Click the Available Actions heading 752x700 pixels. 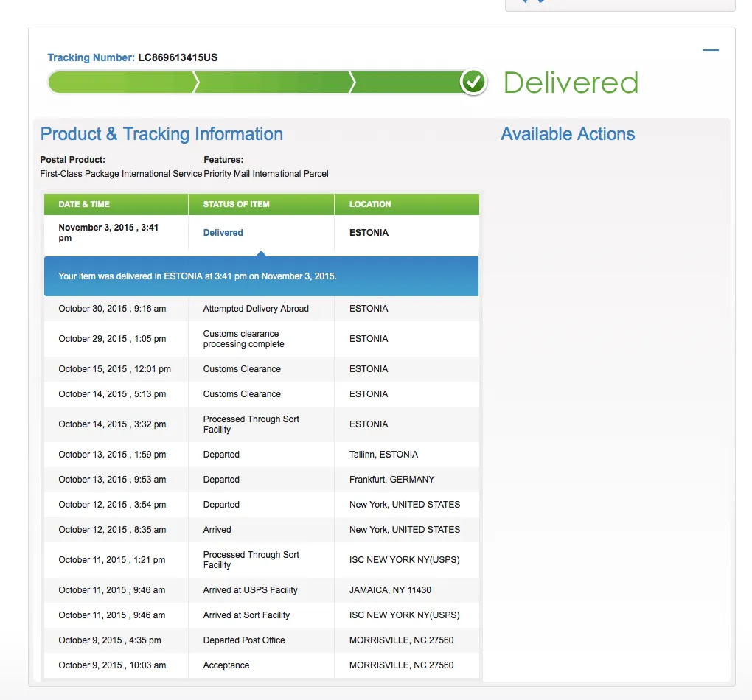tap(568, 134)
